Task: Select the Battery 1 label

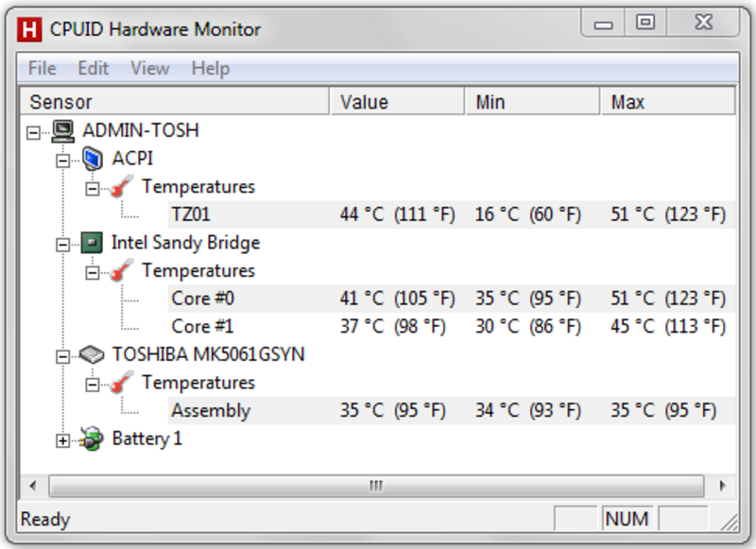Action: 147,438
